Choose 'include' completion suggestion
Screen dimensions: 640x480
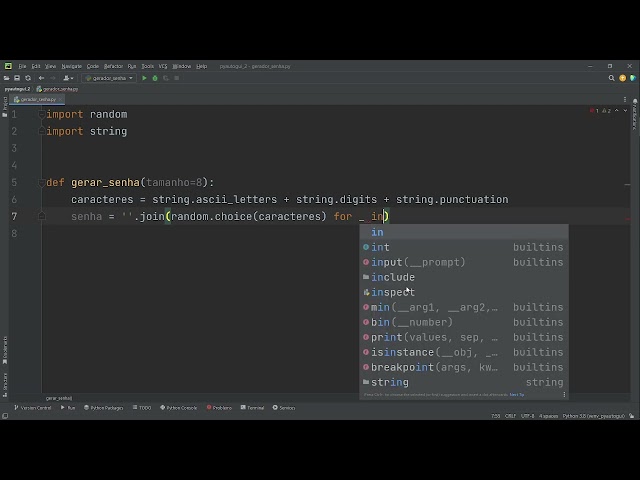click(464, 277)
